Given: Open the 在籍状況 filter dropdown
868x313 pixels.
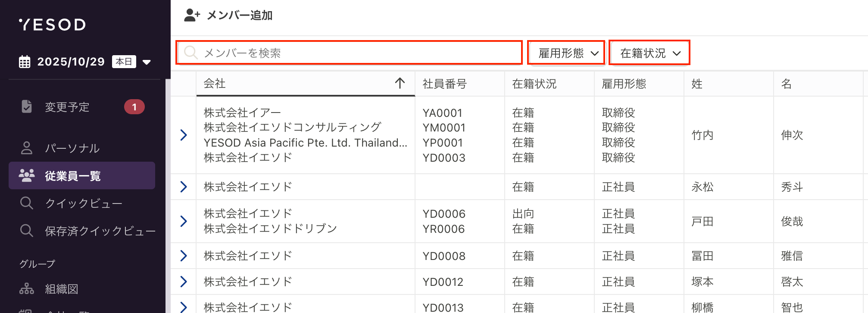Looking at the screenshot, I should tap(649, 53).
